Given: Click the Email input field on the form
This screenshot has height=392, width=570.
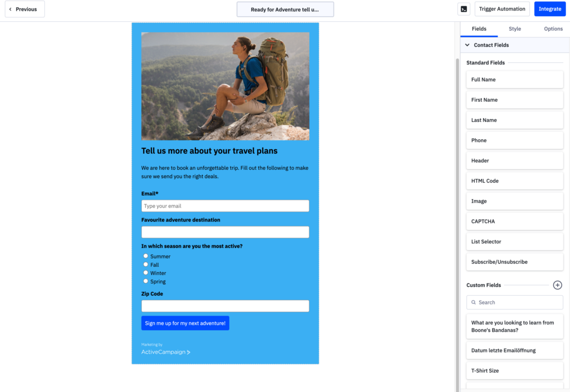Looking at the screenshot, I should 225,205.
